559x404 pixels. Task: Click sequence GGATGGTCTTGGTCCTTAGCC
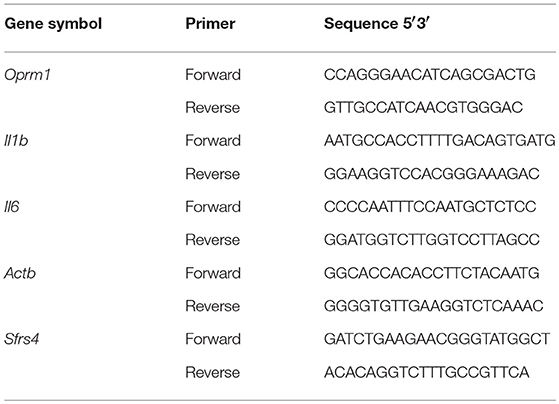coord(431,240)
